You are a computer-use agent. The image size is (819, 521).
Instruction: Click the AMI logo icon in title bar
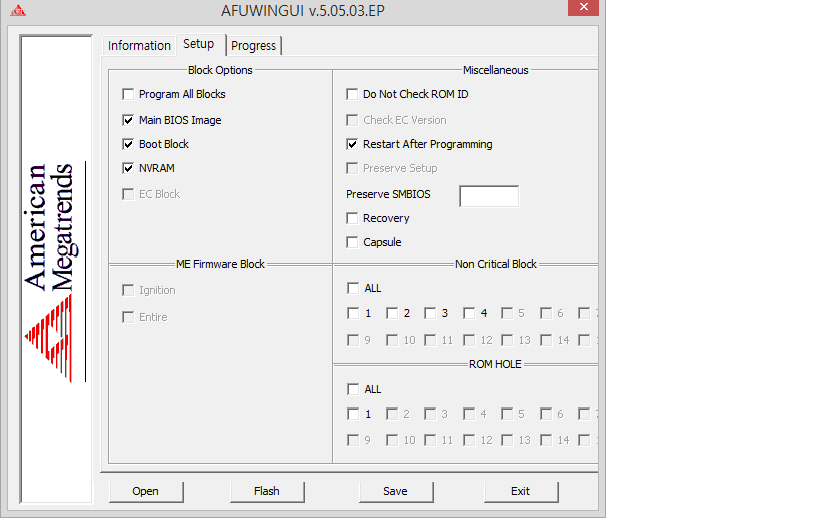[x=18, y=10]
